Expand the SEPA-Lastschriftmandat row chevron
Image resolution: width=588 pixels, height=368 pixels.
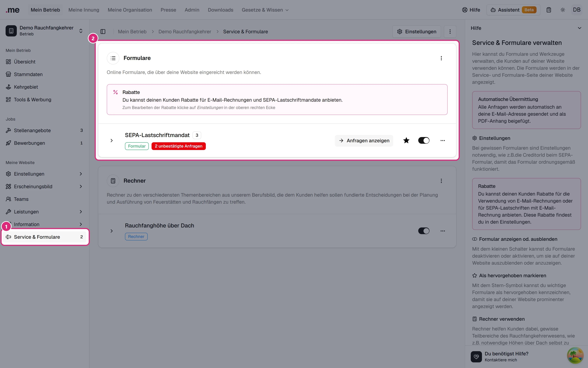111,141
